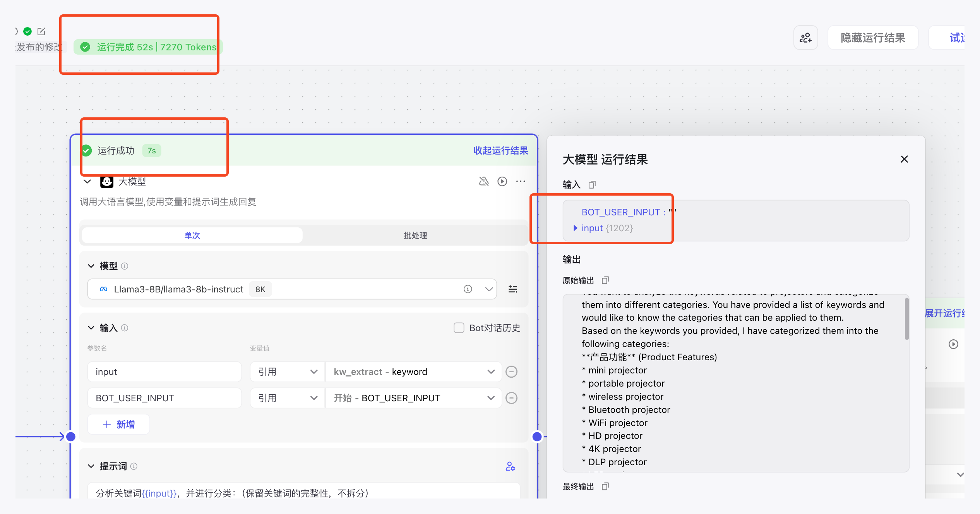Open 引用 dropdown in the input row
The height and width of the screenshot is (514, 980).
click(287, 372)
